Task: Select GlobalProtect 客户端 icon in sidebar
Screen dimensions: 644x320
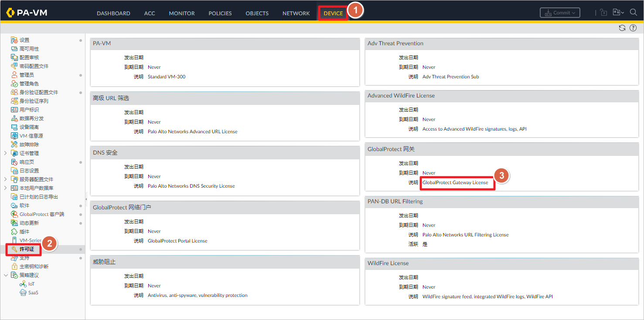Action: coord(14,214)
